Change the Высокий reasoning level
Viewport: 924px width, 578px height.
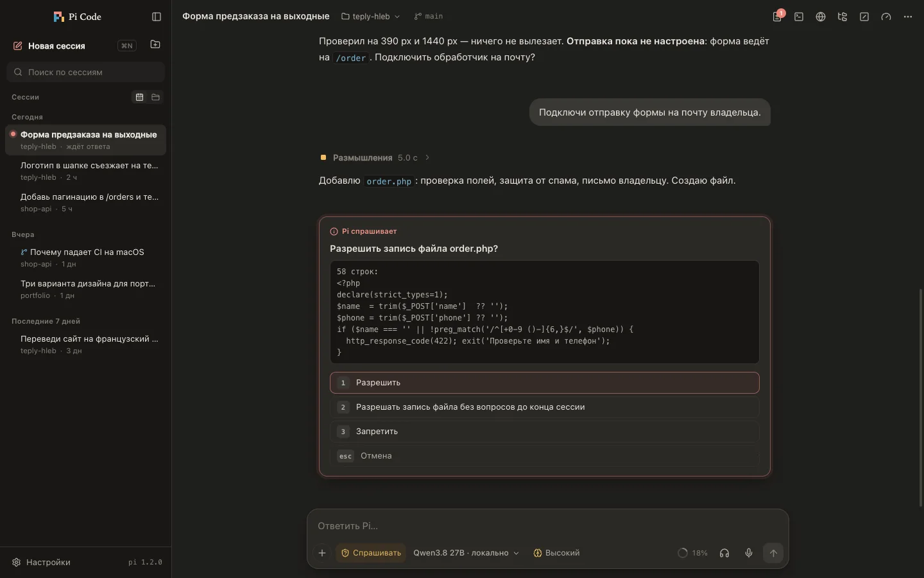pyautogui.click(x=556, y=553)
